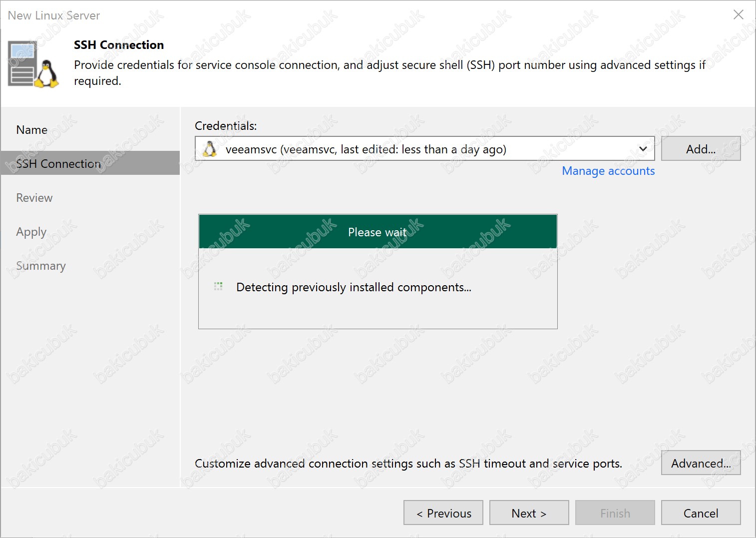Select the veeamsvc credentials combo box
The image size is (756, 538).
[424, 148]
